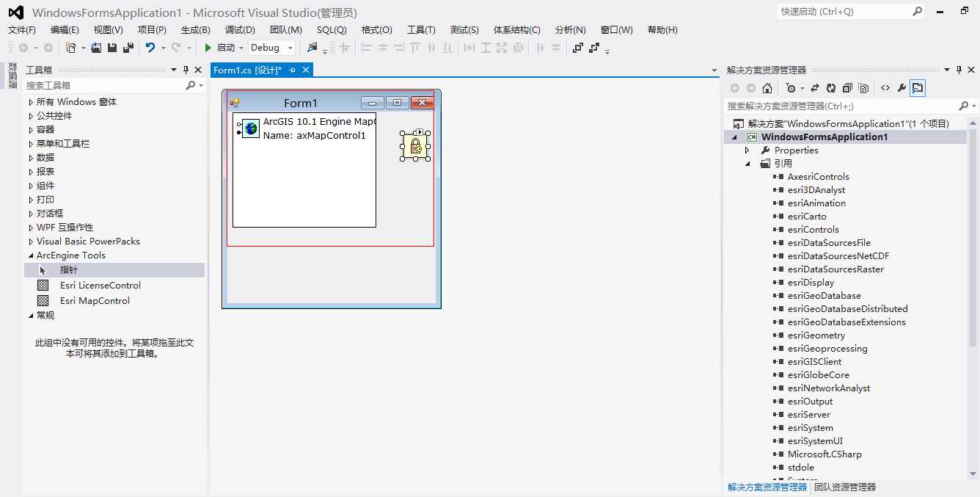980x497 pixels.
Task: Sync with Active Document in Solution Explorer
Action: click(x=815, y=88)
